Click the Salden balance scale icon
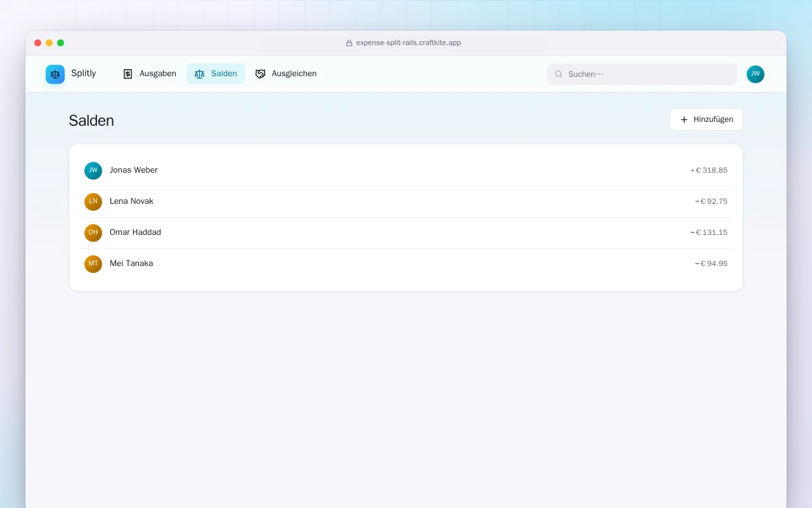The width and height of the screenshot is (812, 508). (199, 74)
